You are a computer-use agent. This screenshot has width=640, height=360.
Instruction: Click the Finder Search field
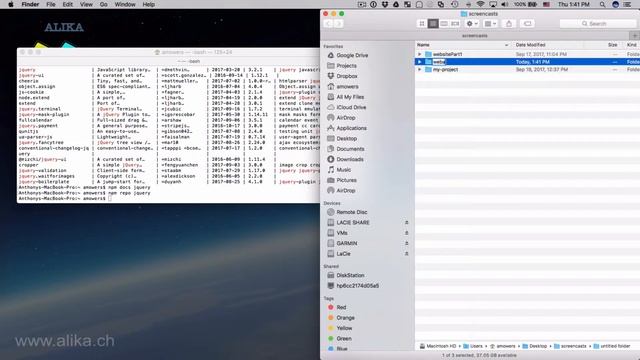[x=598, y=24]
